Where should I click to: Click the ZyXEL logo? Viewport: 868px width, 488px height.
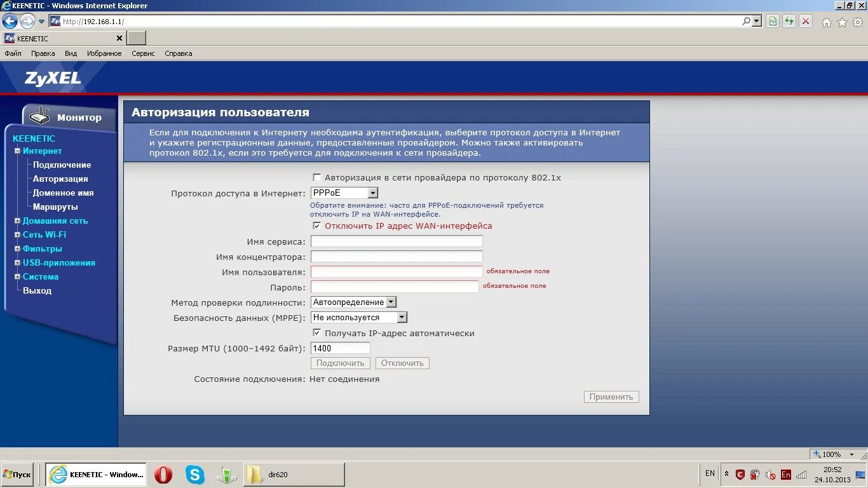[x=53, y=78]
